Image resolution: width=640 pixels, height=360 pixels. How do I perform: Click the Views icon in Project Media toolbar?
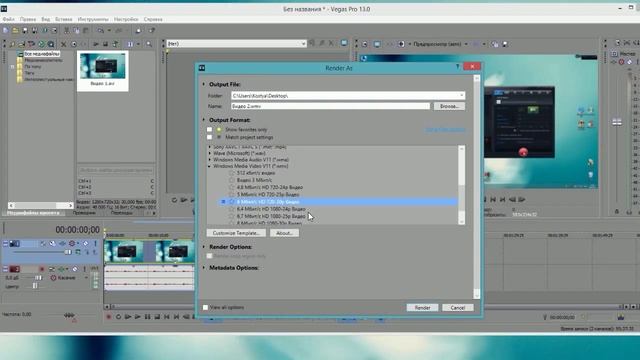pyautogui.click(x=130, y=44)
